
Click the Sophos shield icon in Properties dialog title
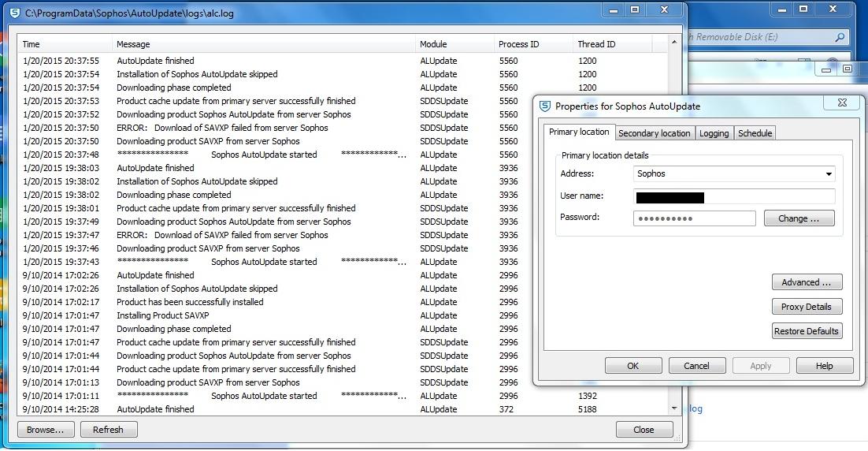545,106
